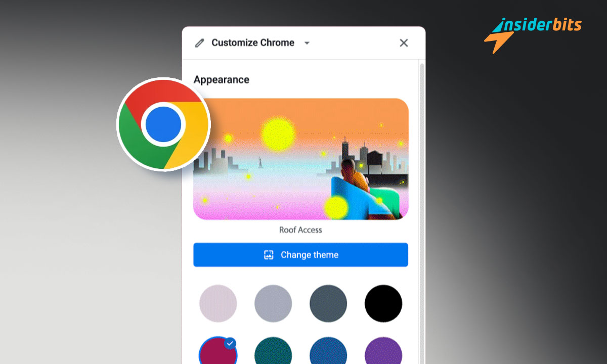
Task: Apply the purple color swatch
Action: pyautogui.click(x=383, y=353)
